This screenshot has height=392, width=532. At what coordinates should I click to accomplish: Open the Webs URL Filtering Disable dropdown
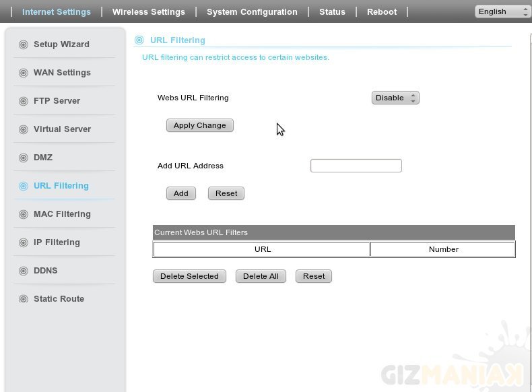click(395, 98)
